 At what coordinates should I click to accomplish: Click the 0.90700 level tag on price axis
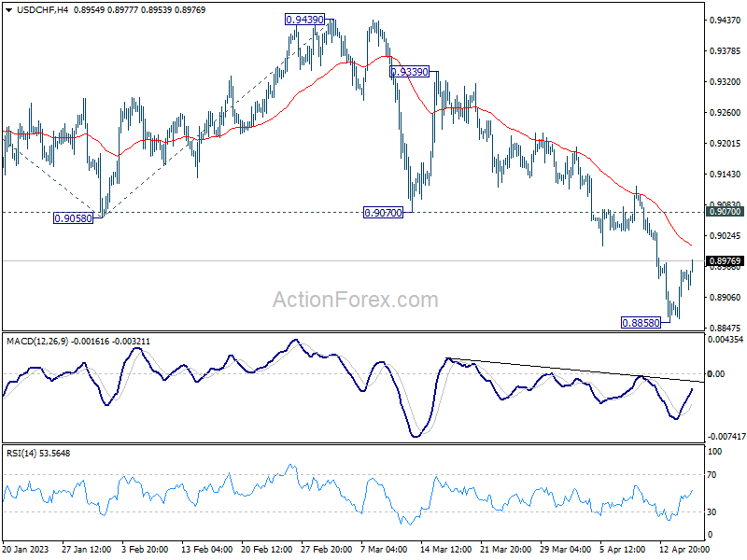click(726, 212)
